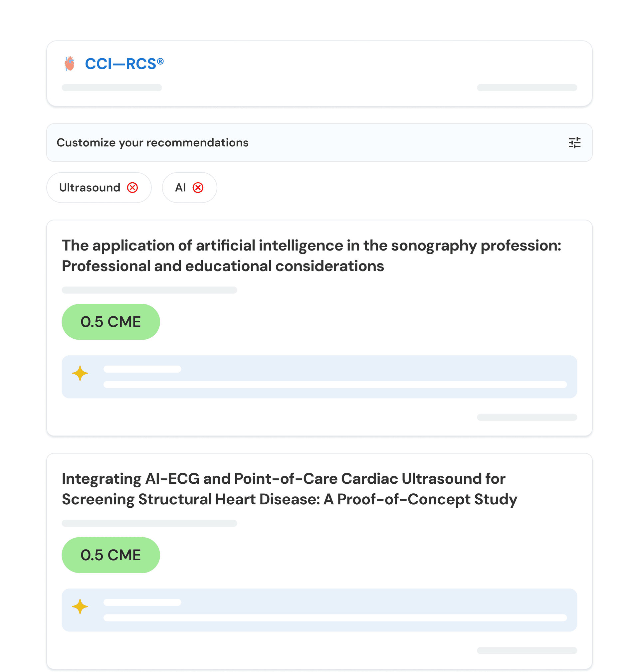Click the sonography card's bottom-right placeholder link
639x672 pixels.
[527, 418]
